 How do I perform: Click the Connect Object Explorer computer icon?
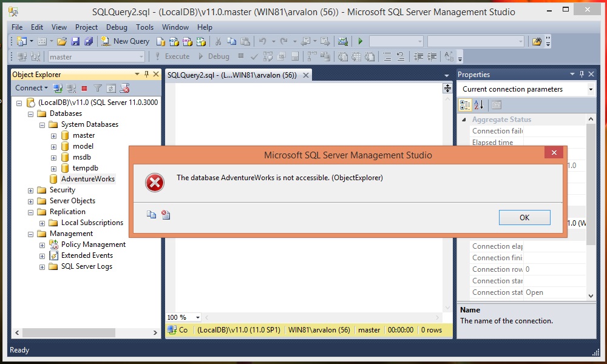point(58,88)
